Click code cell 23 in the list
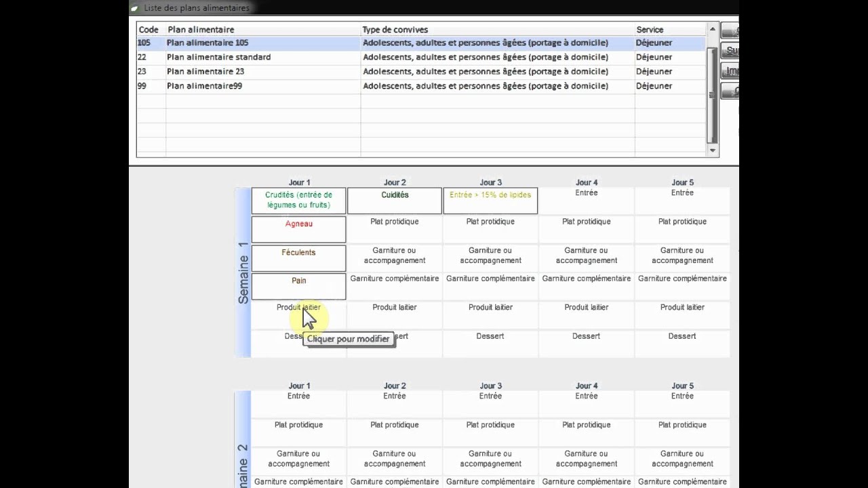The width and height of the screenshot is (868, 488). tap(151, 71)
